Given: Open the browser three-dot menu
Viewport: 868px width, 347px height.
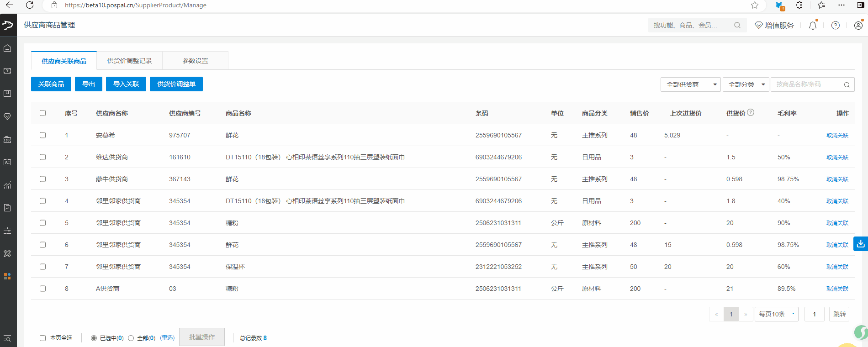Looking at the screenshot, I should click(x=842, y=5).
